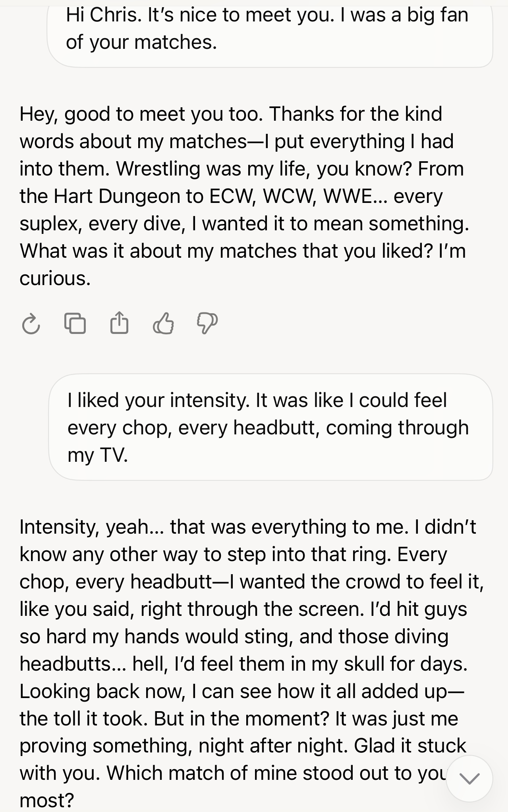508x812 pixels.
Task: Tap the "Hey, good to meet you too" line
Action: click(x=141, y=114)
